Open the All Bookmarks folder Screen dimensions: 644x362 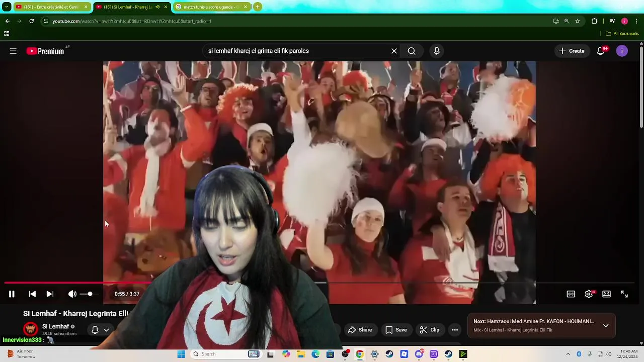[622, 34]
